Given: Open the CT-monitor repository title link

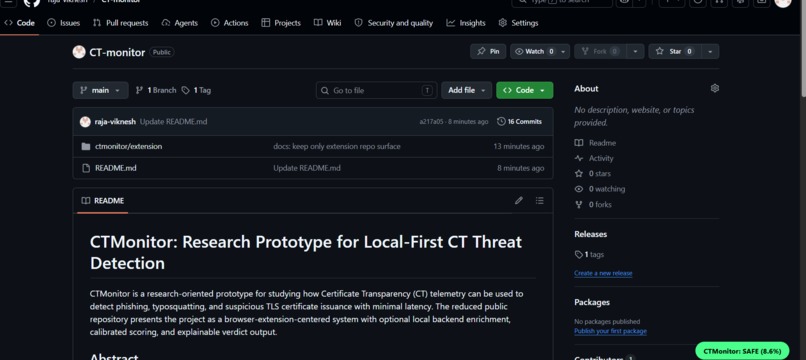Looking at the screenshot, I should [x=117, y=52].
